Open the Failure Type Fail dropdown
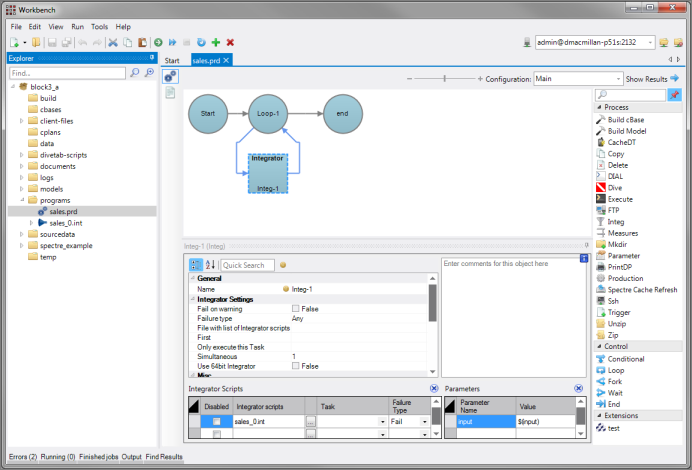 click(x=425, y=421)
